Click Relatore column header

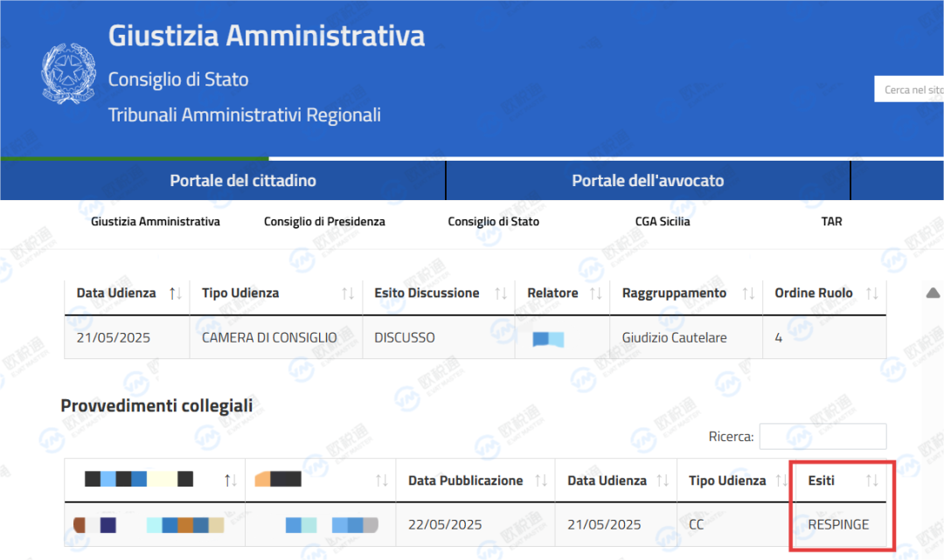pyautogui.click(x=552, y=293)
